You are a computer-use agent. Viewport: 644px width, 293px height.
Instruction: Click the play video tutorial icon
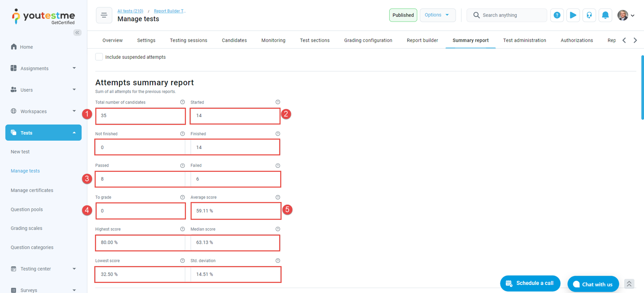573,15
